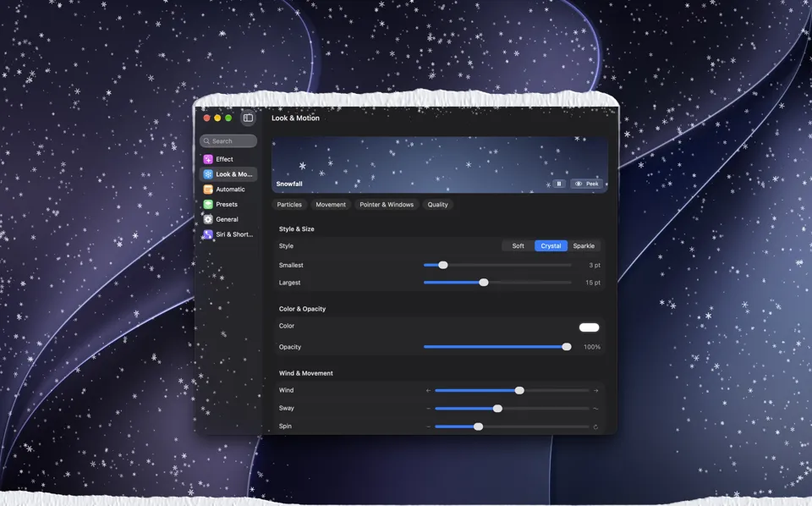Click the Automatic text label in the sidebar
This screenshot has width=812, height=506.
click(230, 189)
